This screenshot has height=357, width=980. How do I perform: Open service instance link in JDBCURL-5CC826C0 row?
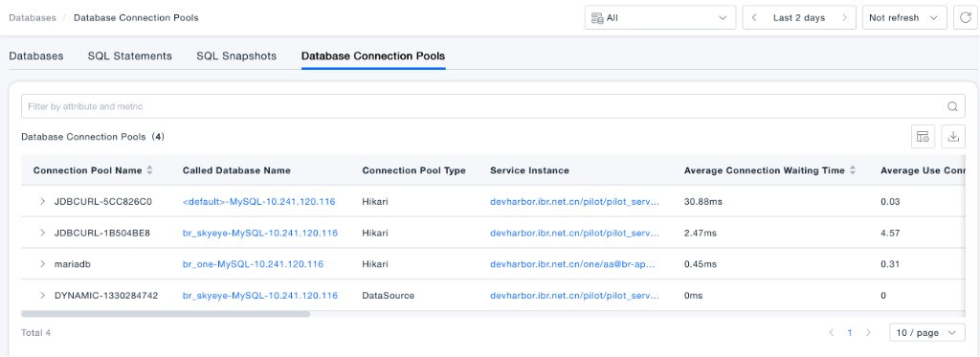(574, 201)
